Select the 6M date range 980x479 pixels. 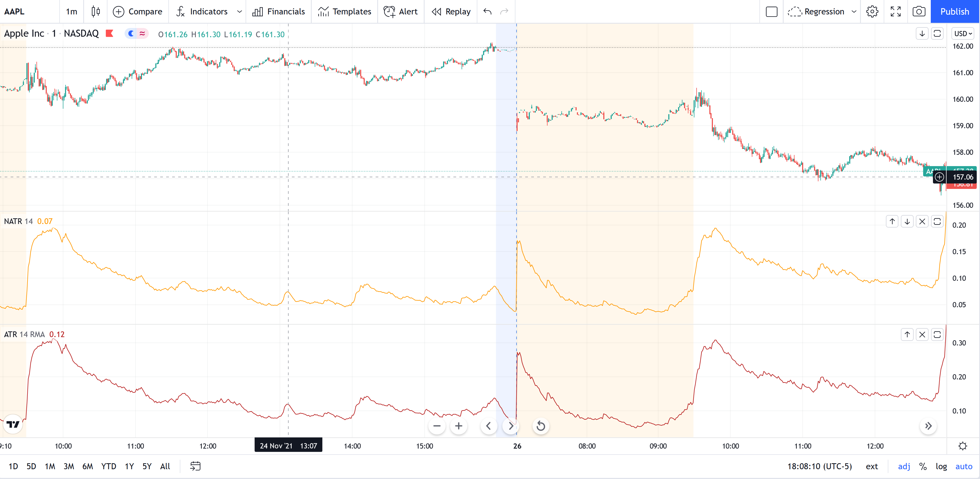coord(88,466)
